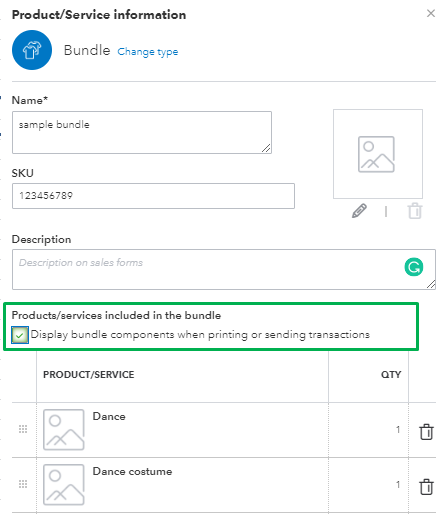
Task: Click the Change type link
Action: coord(148,52)
